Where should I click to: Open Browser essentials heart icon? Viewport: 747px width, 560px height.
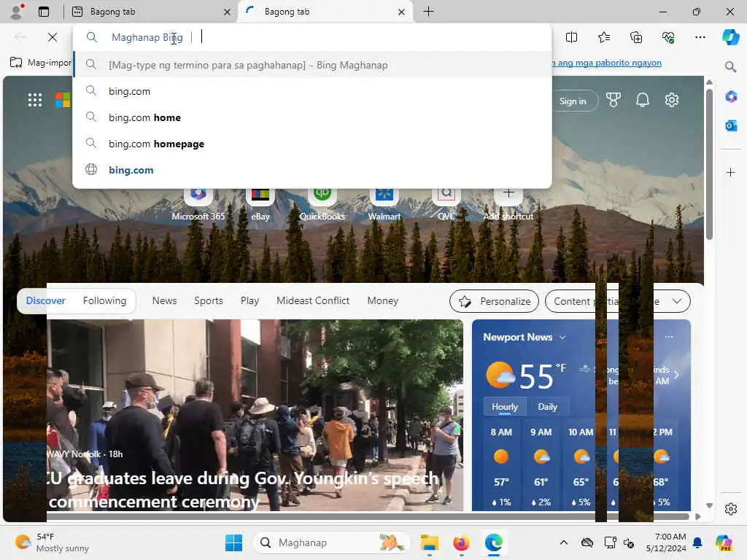click(x=668, y=37)
